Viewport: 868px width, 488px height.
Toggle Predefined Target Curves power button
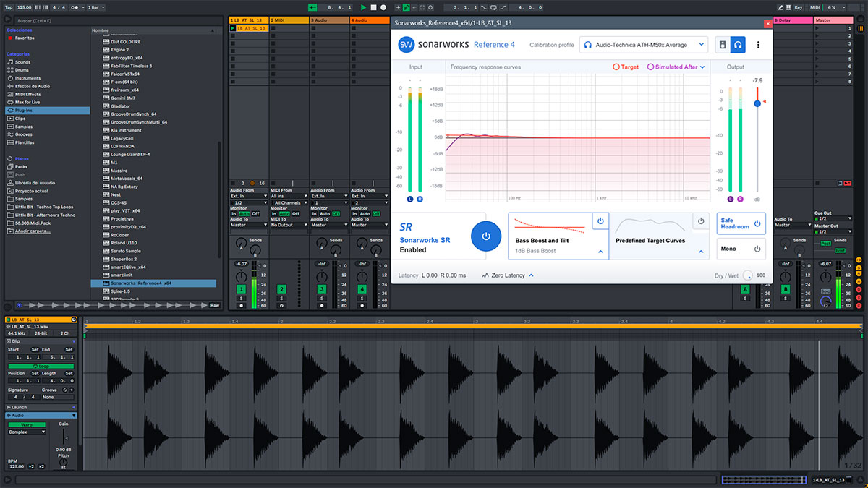pos(700,221)
